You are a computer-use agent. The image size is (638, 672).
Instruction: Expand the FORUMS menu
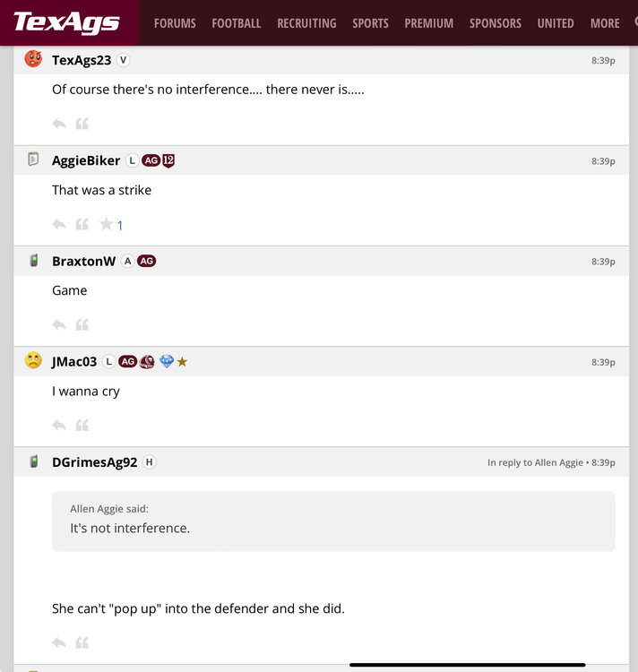[x=175, y=23]
